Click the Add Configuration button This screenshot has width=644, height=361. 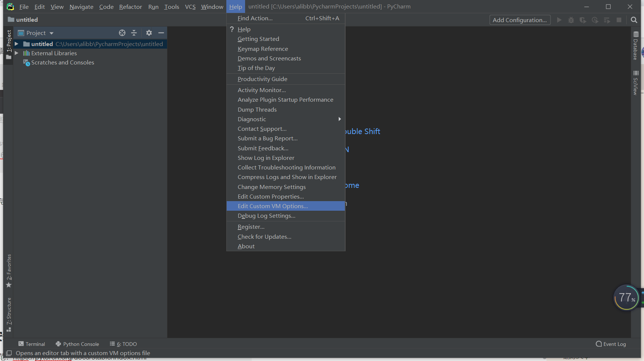(520, 20)
